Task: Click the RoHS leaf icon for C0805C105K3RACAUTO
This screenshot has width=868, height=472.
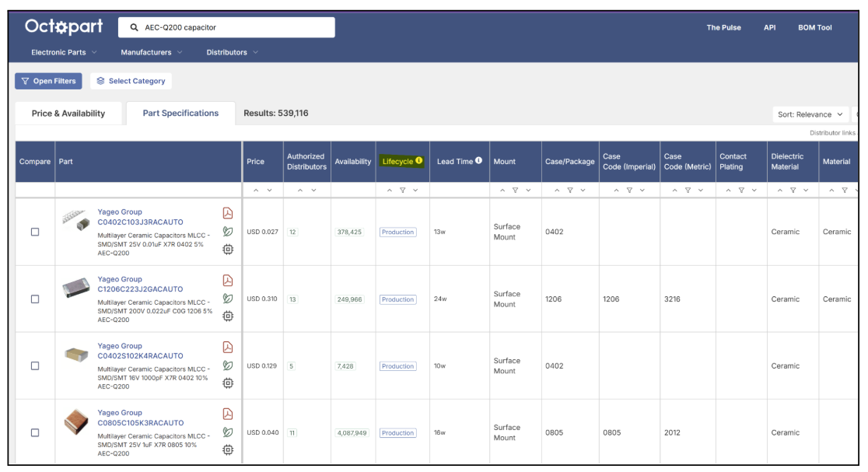Action: point(228,432)
